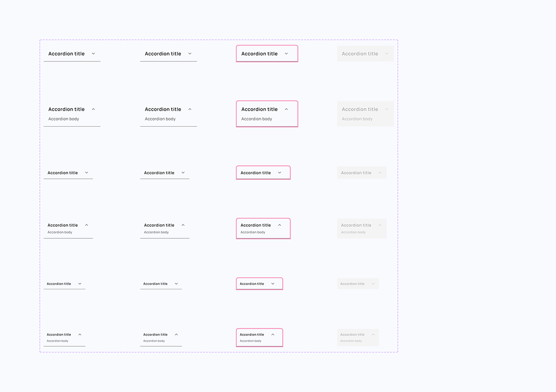Select the disabled accordion title in the last column
Image resolution: width=556 pixels, height=392 pixels.
point(359,53)
